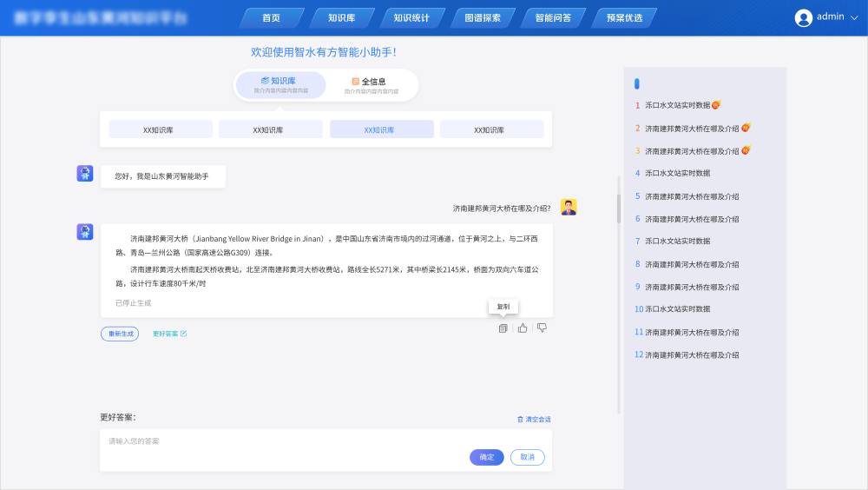Click the 重新生成 button
Screen dimensions: 868x490
[x=120, y=334]
